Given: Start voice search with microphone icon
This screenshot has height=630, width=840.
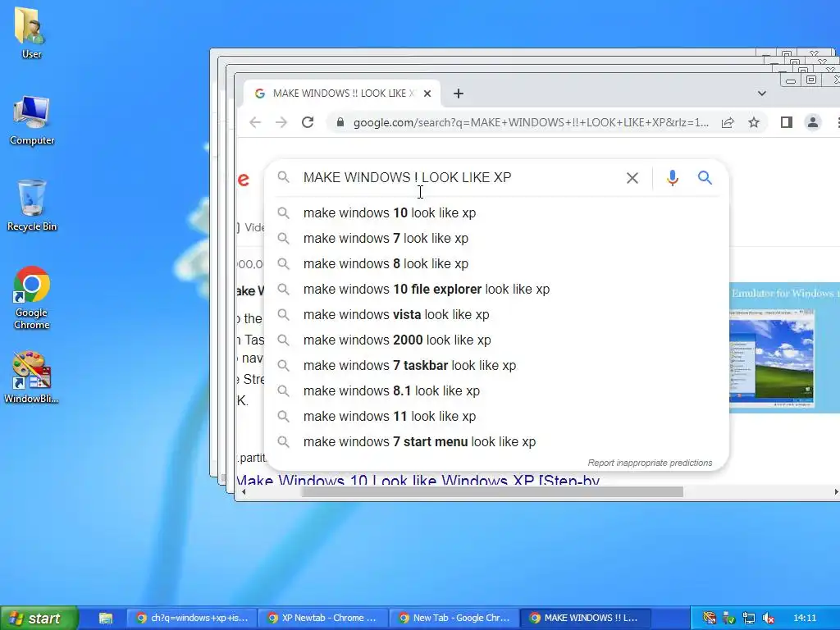Looking at the screenshot, I should click(673, 178).
